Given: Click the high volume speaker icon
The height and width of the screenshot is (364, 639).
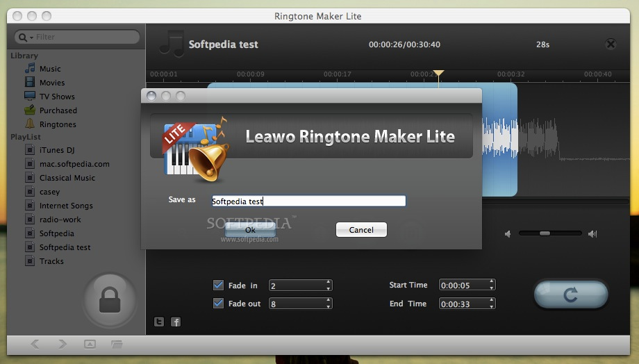Looking at the screenshot, I should tap(592, 234).
